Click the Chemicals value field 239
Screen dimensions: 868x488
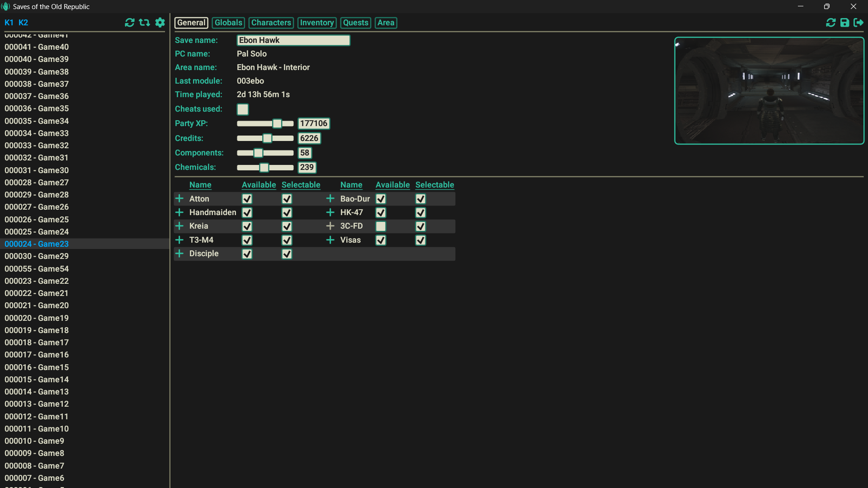tap(307, 167)
